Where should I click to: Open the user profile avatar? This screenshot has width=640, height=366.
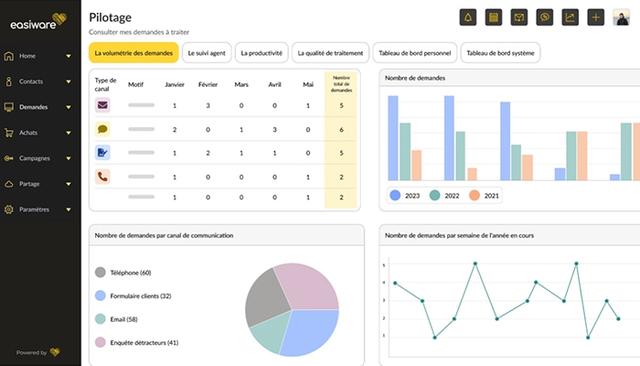click(x=621, y=18)
